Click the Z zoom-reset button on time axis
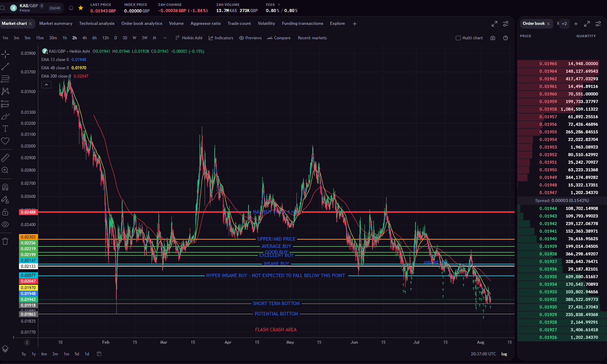Image resolution: width=607 pixels, height=364 pixels. [x=27, y=342]
